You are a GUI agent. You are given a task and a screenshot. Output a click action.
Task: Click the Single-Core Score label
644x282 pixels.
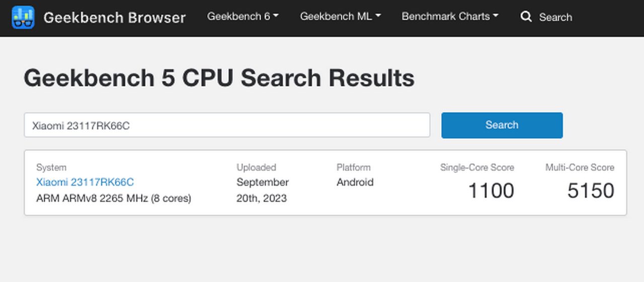[477, 168]
